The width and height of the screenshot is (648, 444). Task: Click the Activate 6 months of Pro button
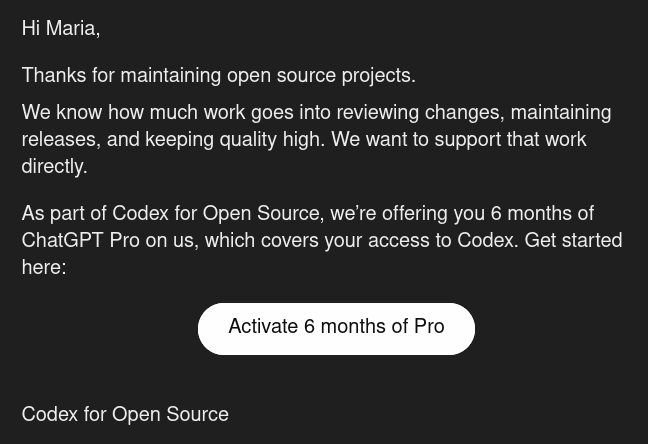pos(336,328)
